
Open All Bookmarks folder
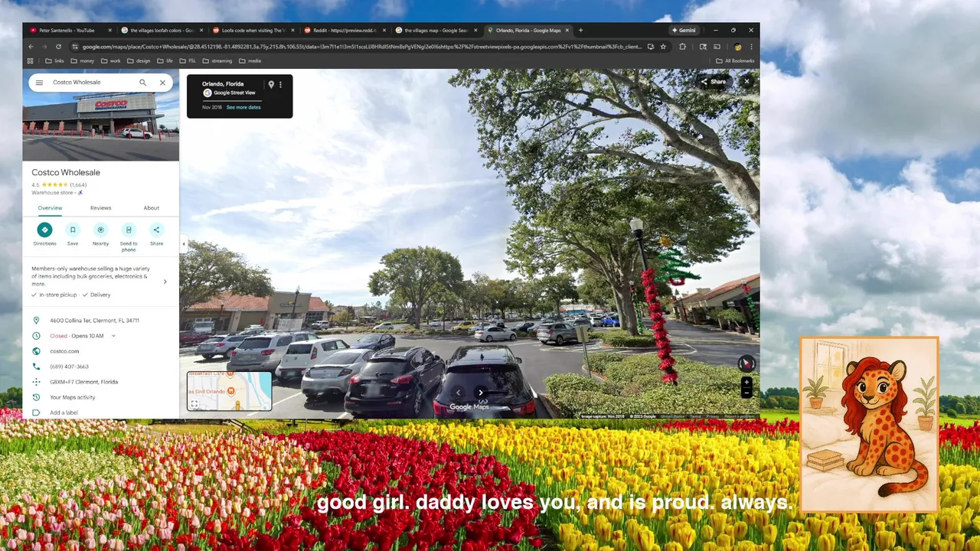click(735, 60)
